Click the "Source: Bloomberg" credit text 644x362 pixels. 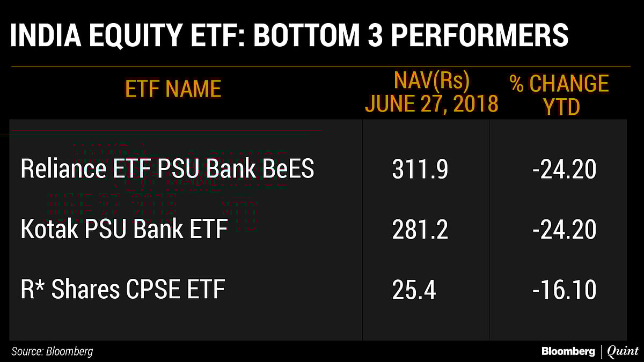pos(52,352)
